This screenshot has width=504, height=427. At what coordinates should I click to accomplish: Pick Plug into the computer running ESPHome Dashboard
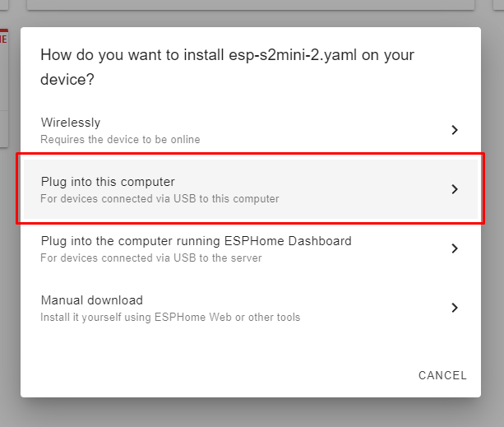(x=196, y=241)
